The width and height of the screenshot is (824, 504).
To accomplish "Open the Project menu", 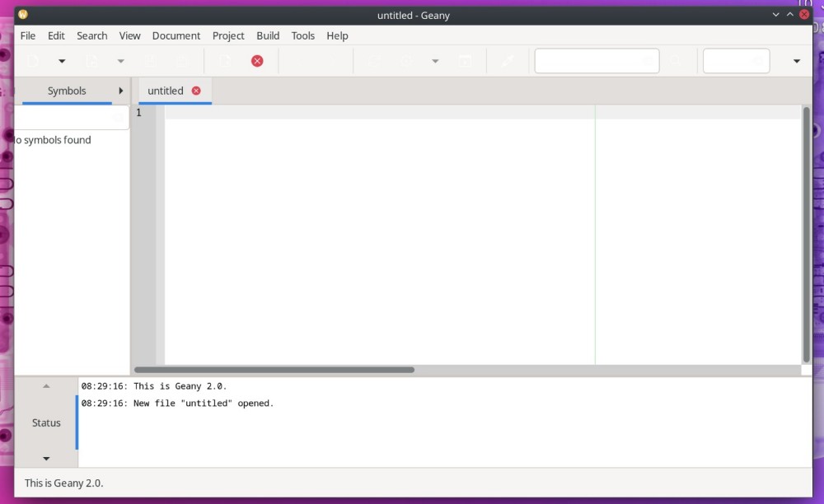I will 228,35.
